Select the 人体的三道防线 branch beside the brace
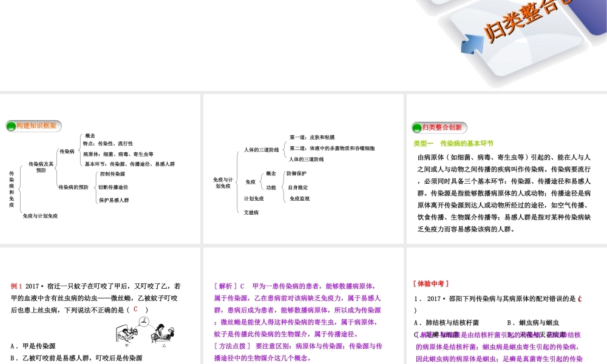607x364 pixels. coord(261,150)
